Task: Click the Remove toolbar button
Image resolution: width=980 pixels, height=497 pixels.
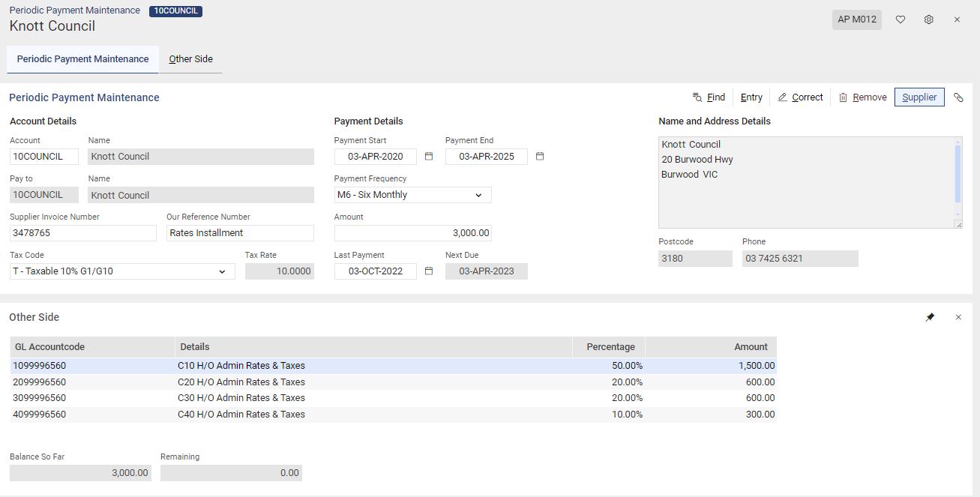Action: [x=862, y=97]
